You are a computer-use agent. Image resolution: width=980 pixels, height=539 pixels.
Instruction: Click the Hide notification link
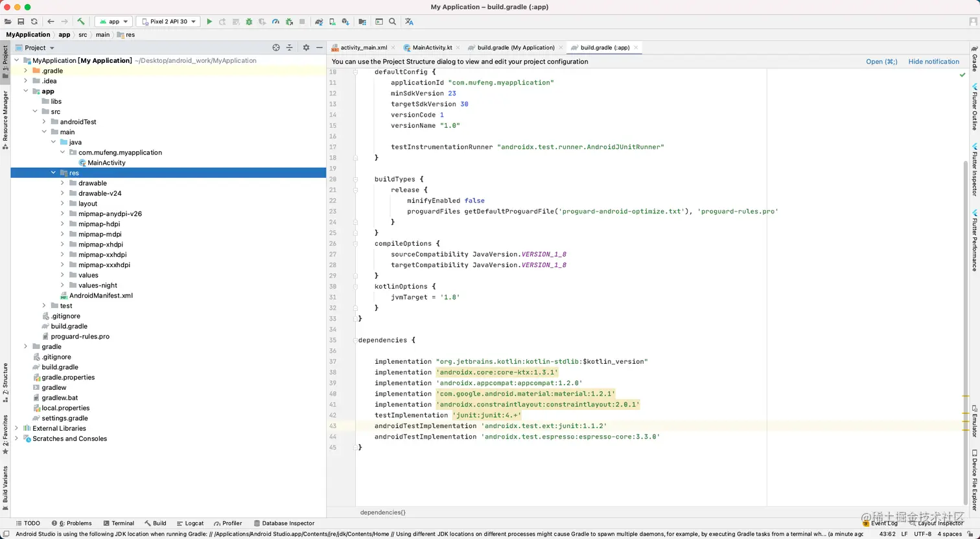pos(934,62)
